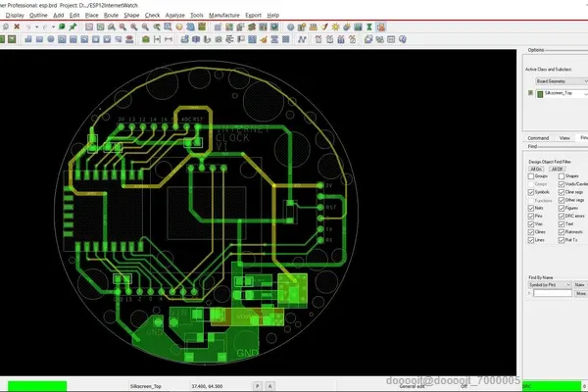Click the All Off button

point(557,169)
